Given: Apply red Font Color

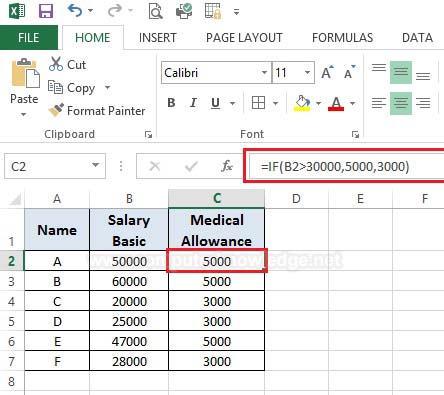Looking at the screenshot, I should [336, 103].
